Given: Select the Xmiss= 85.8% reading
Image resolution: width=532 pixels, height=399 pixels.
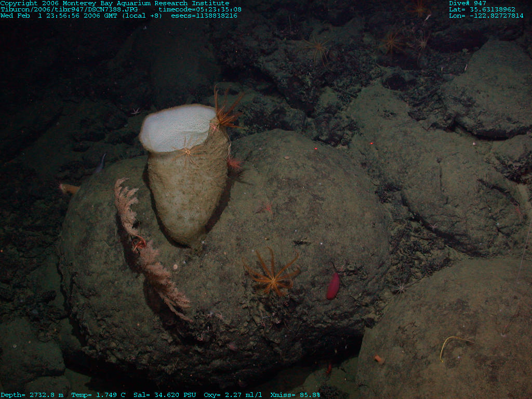Looking at the screenshot, I should coord(295,395).
